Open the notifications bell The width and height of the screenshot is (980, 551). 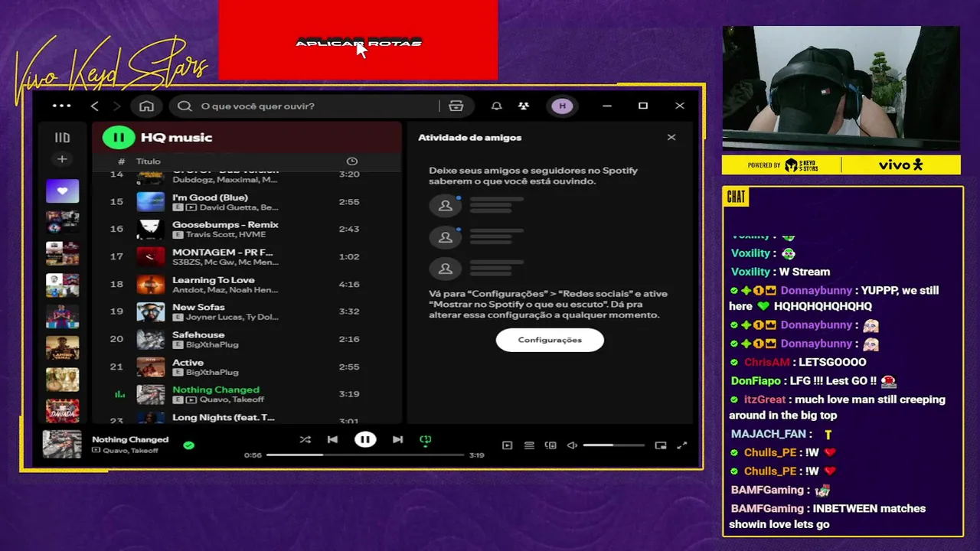(496, 106)
